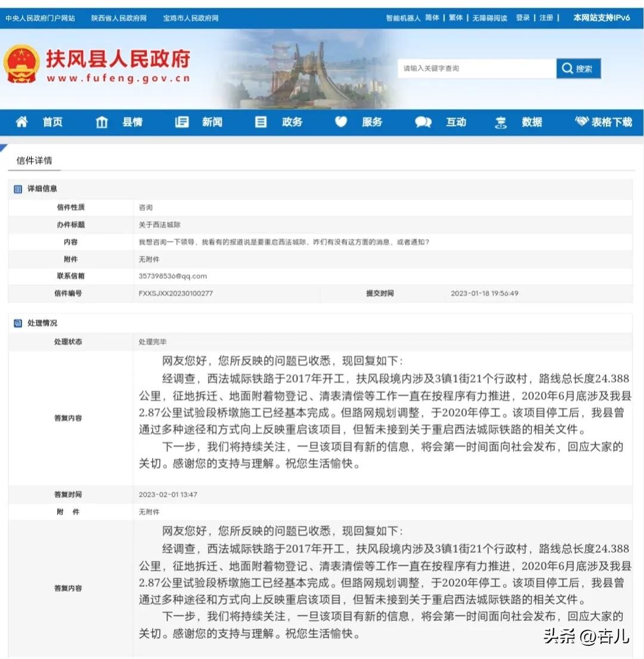This screenshot has height=659, width=644.
Task: Open the 中央人民政府门户网站 link
Action: (41, 18)
